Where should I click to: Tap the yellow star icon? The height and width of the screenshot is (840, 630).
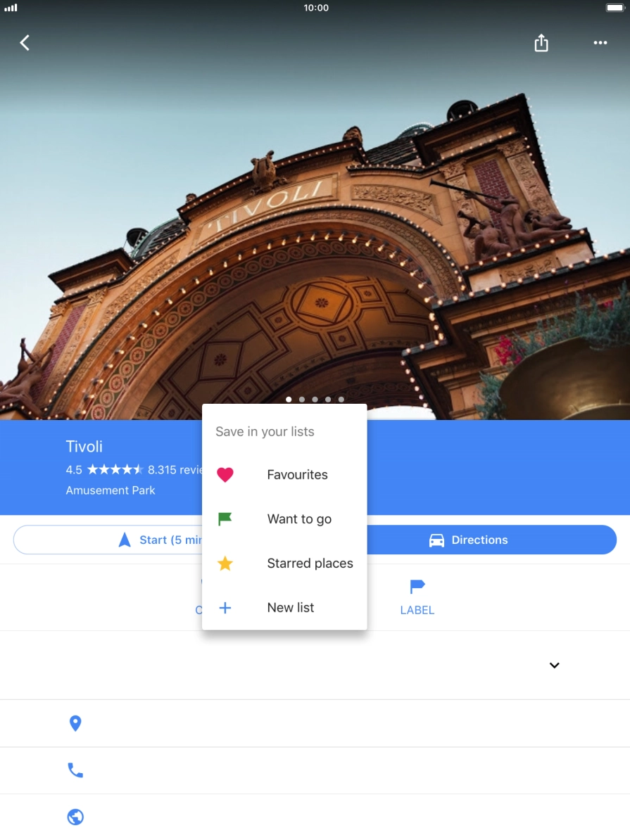coord(225,564)
